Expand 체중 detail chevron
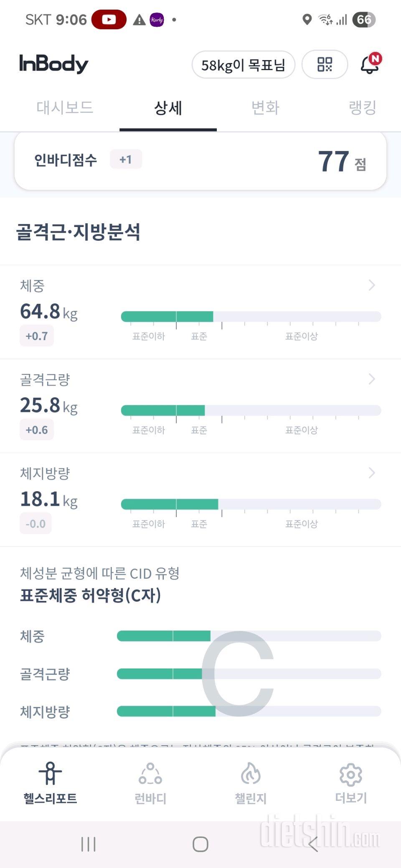Image resolution: width=401 pixels, height=868 pixels. pyautogui.click(x=372, y=285)
